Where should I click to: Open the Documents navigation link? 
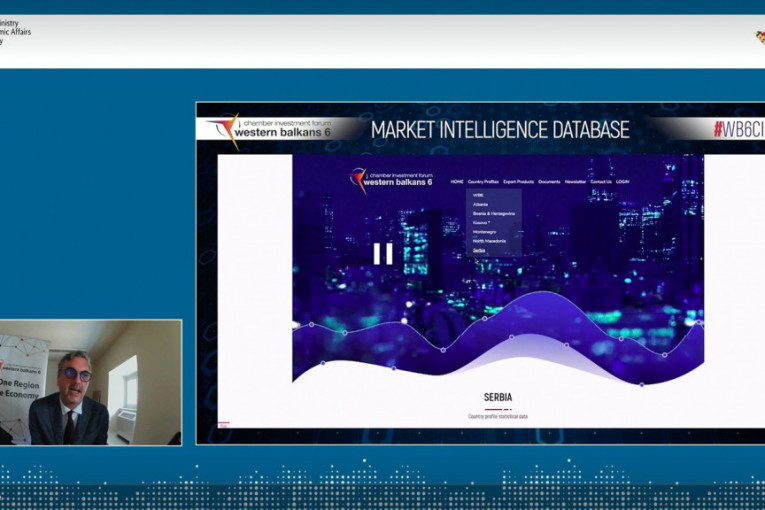(549, 182)
